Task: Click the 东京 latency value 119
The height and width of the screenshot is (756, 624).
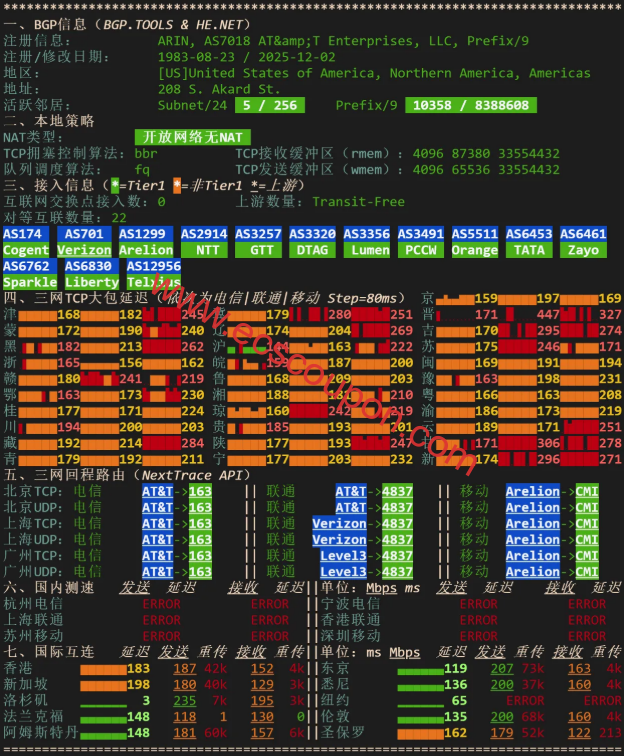Action: [x=455, y=668]
